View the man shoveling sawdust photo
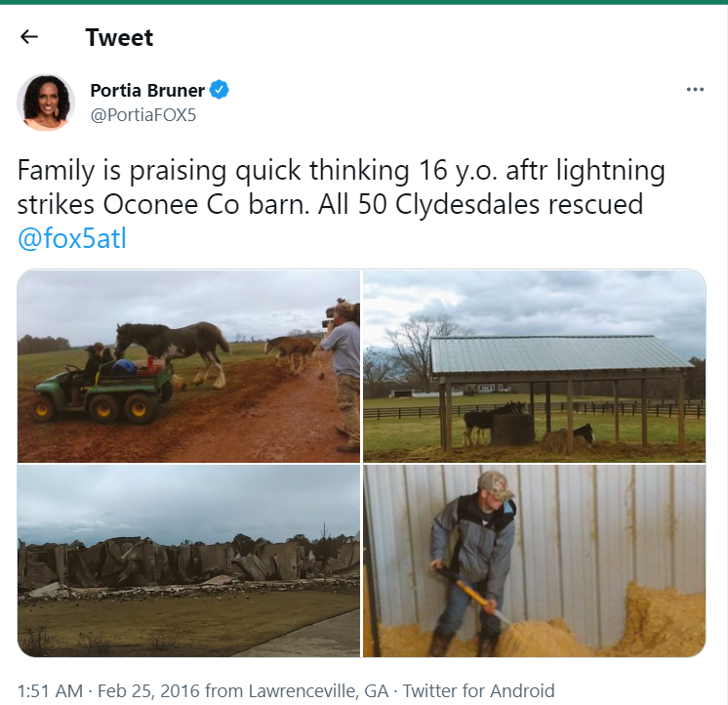Screen dimensions: 728x705 535,561
